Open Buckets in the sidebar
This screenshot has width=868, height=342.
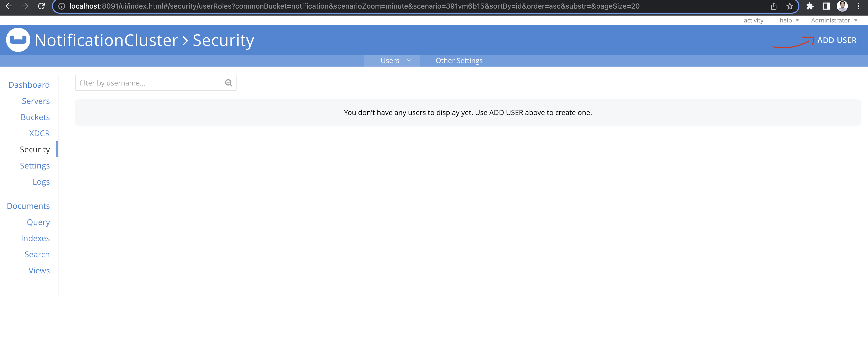35,117
